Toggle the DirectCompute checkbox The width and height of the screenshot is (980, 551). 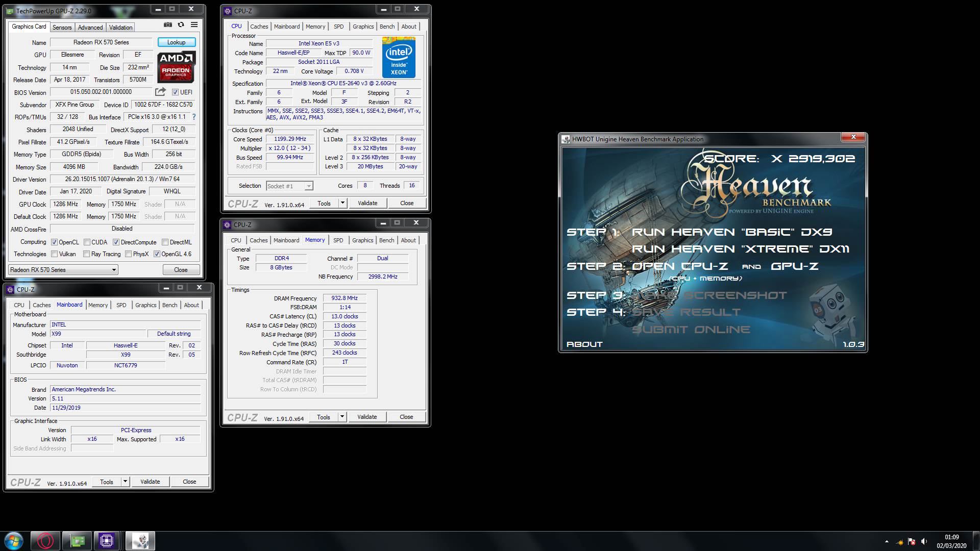[x=116, y=242]
